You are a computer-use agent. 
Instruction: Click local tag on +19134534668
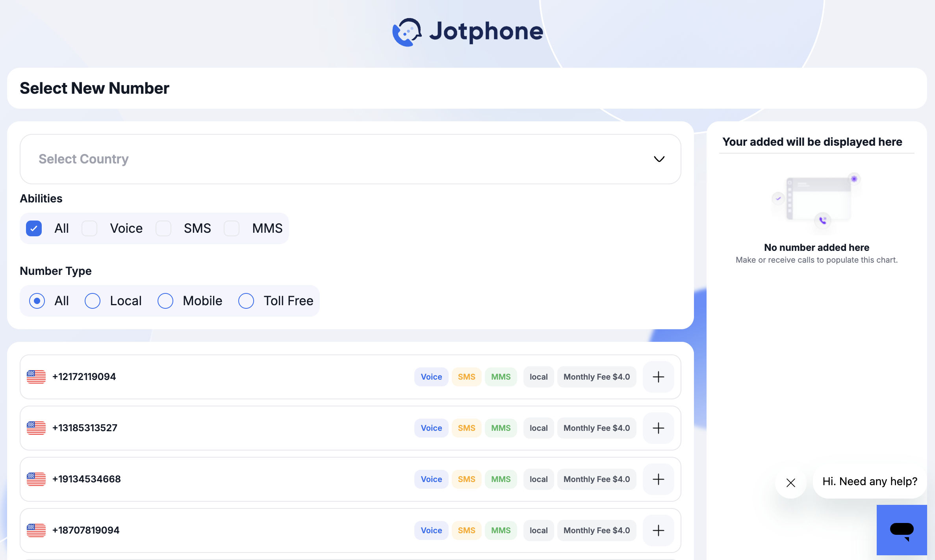click(539, 479)
